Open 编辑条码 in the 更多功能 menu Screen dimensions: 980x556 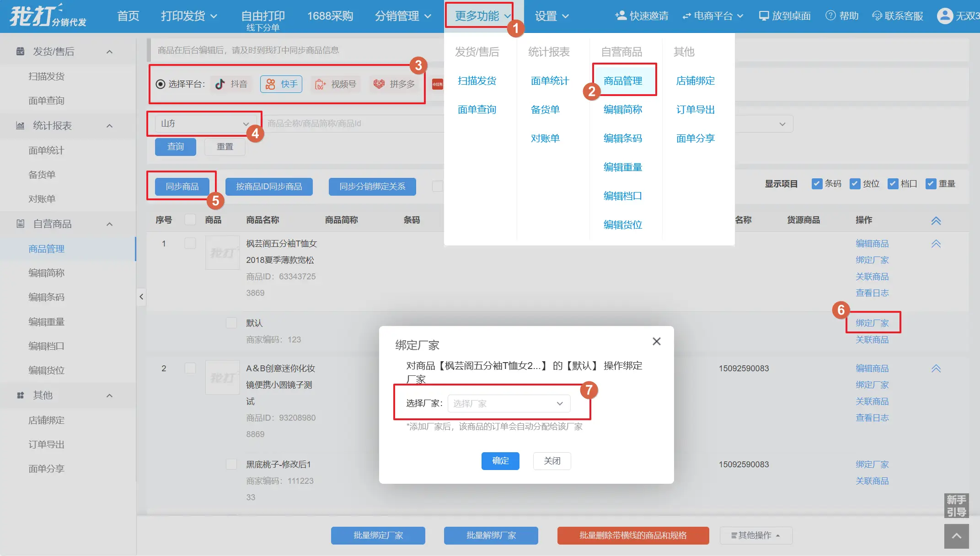click(x=622, y=139)
